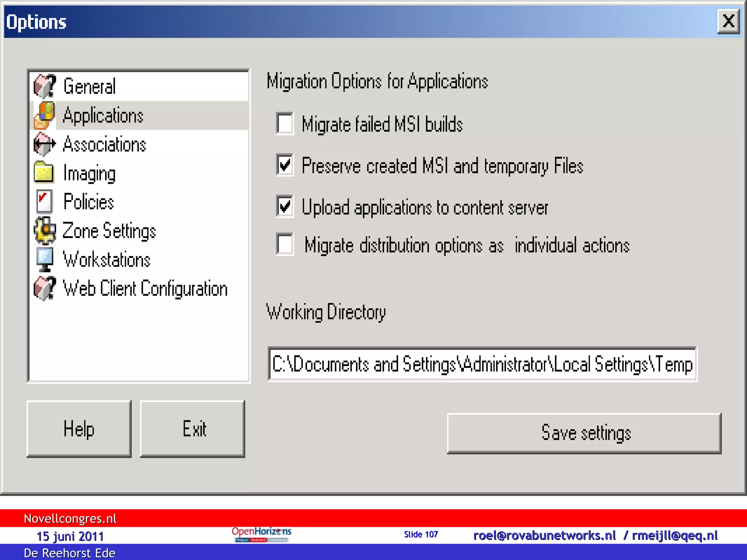Screen dimensions: 747x560
Task: Click the Migration Options for Applications heading
Action: click(x=378, y=81)
